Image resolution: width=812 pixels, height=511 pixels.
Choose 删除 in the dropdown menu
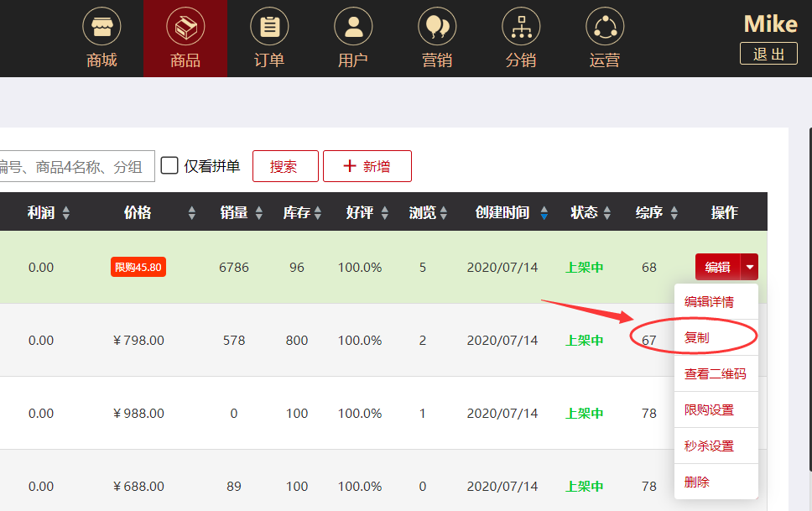point(697,482)
